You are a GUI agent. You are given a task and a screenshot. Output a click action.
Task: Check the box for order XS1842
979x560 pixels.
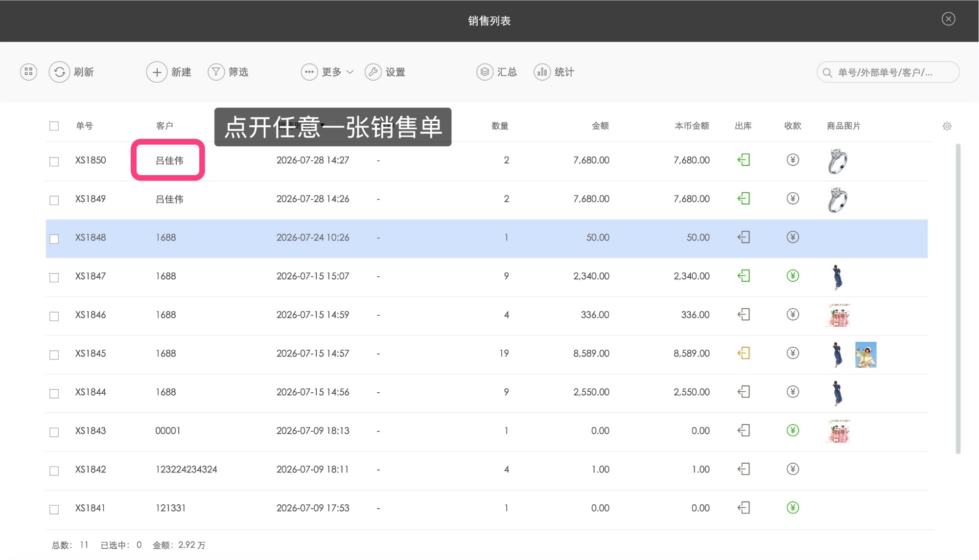pyautogui.click(x=54, y=470)
